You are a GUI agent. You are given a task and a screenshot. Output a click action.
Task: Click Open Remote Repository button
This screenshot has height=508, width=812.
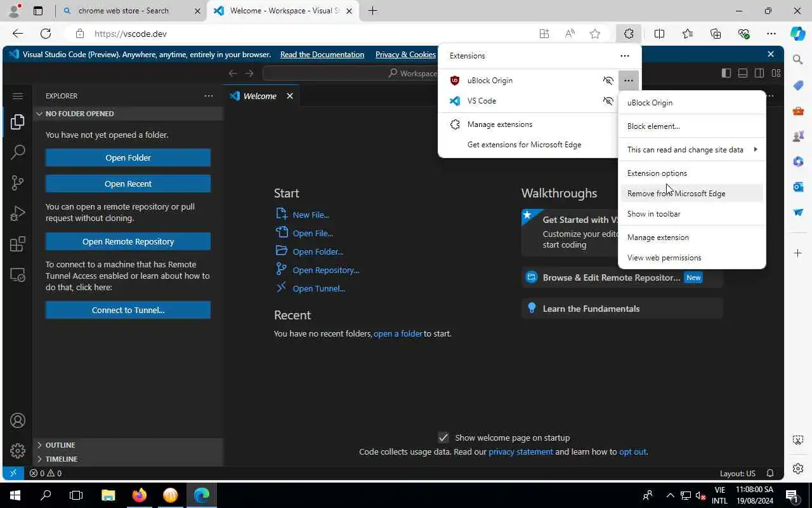coord(128,241)
